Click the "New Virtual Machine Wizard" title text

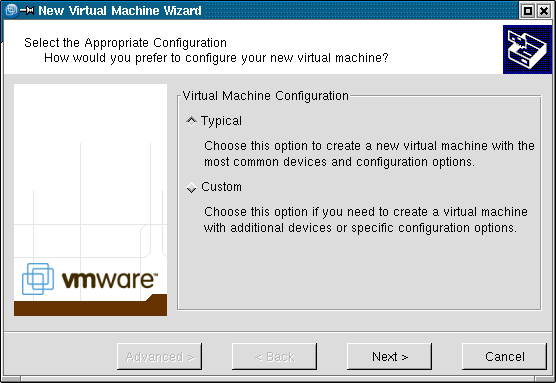(x=120, y=11)
